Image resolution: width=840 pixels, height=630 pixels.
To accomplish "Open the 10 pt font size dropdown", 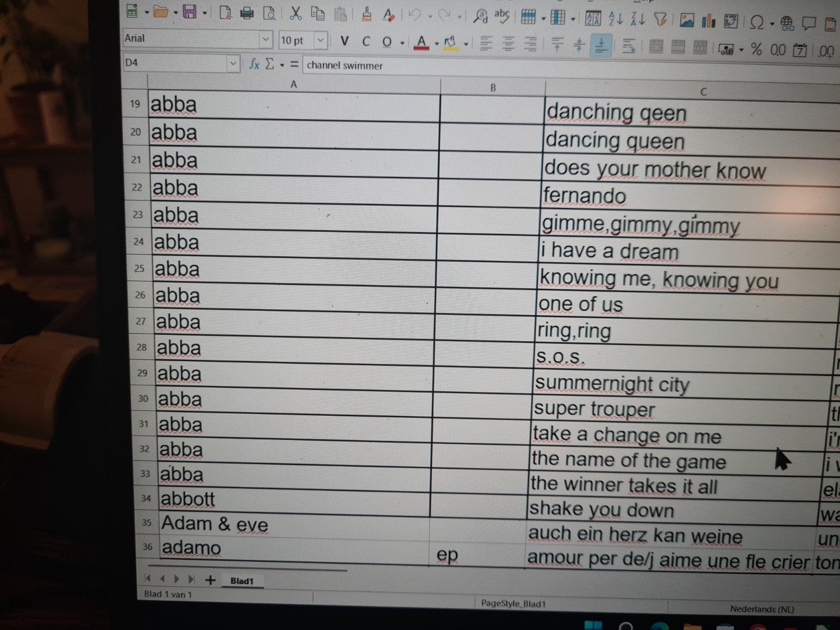I will tap(320, 40).
